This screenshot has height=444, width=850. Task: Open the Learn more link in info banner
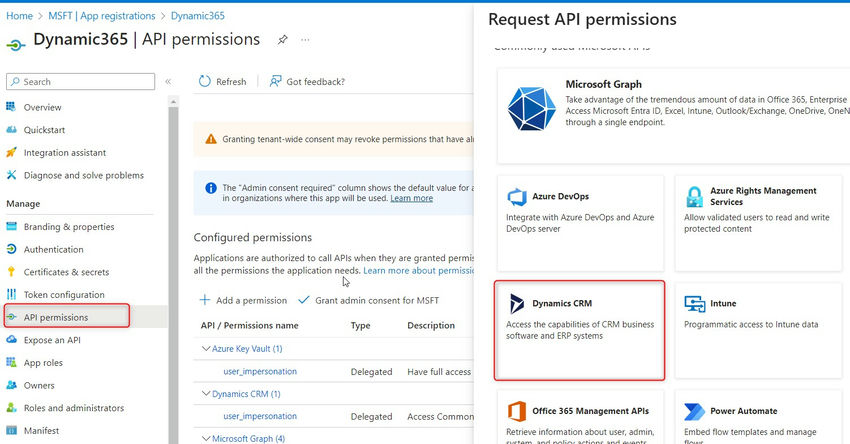click(411, 198)
